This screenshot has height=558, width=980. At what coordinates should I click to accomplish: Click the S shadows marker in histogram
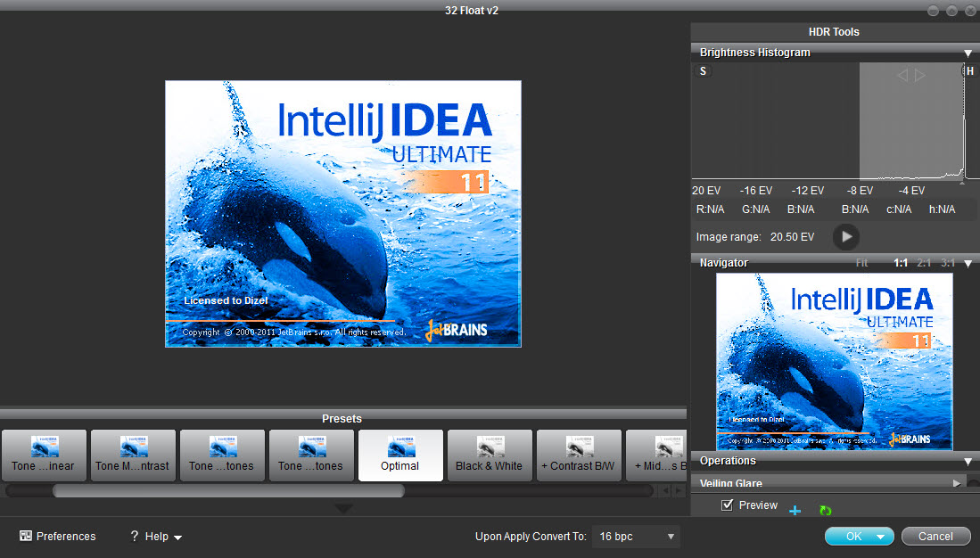[704, 71]
